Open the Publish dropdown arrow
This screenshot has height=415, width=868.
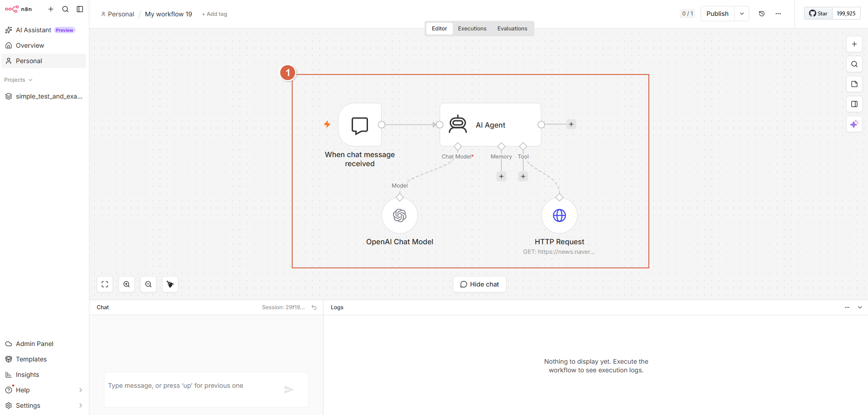click(x=742, y=14)
